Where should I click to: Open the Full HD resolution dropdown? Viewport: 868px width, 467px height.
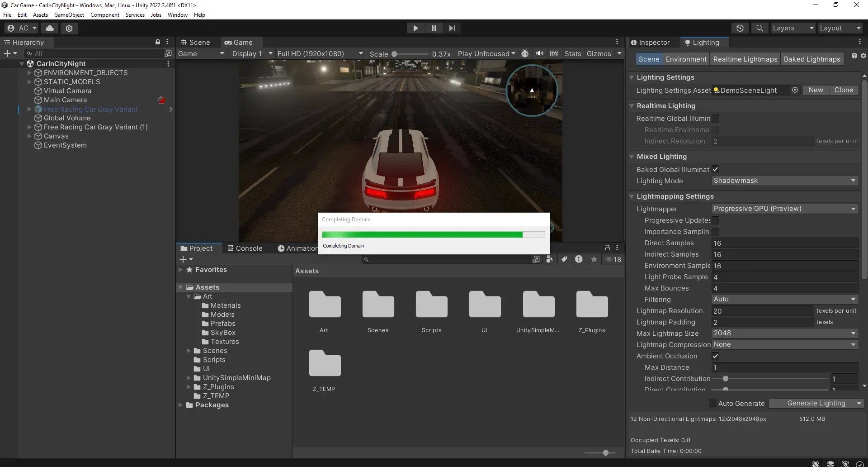click(320, 53)
